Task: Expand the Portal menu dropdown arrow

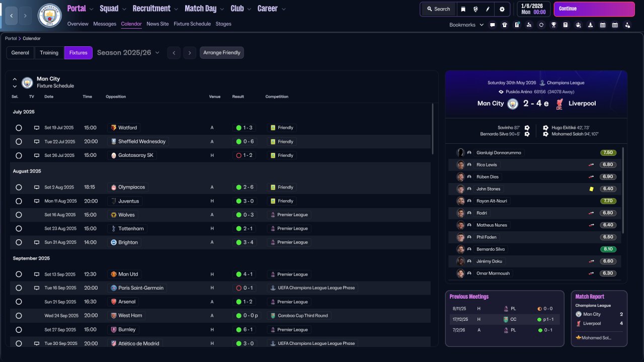Action: pos(91,9)
